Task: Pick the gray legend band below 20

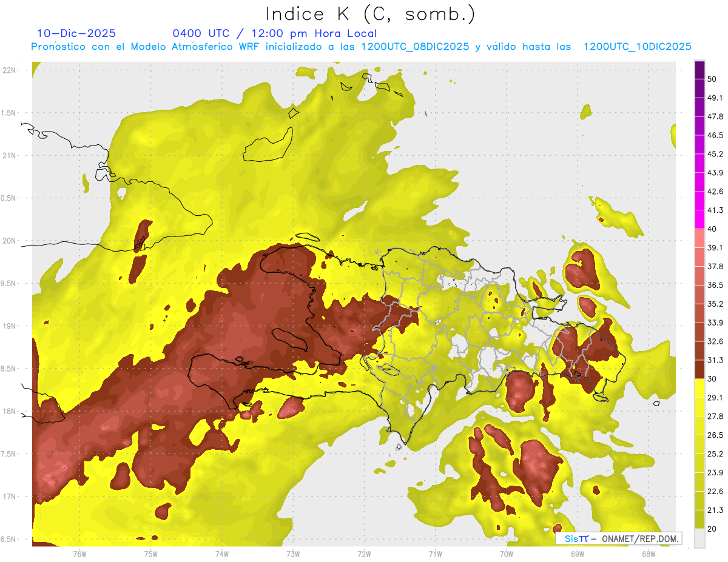Action: (x=699, y=538)
